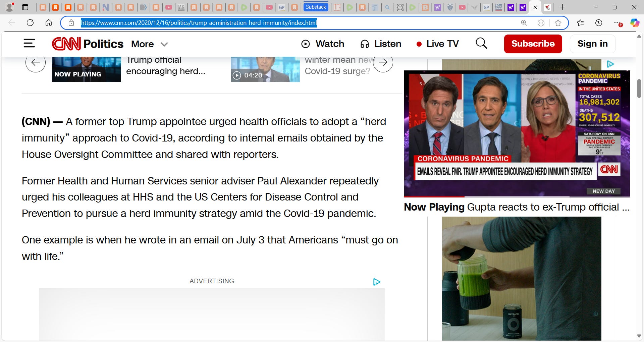Click AdChoices icon above the sidebar ad
The height and width of the screenshot is (342, 644).
tap(610, 64)
